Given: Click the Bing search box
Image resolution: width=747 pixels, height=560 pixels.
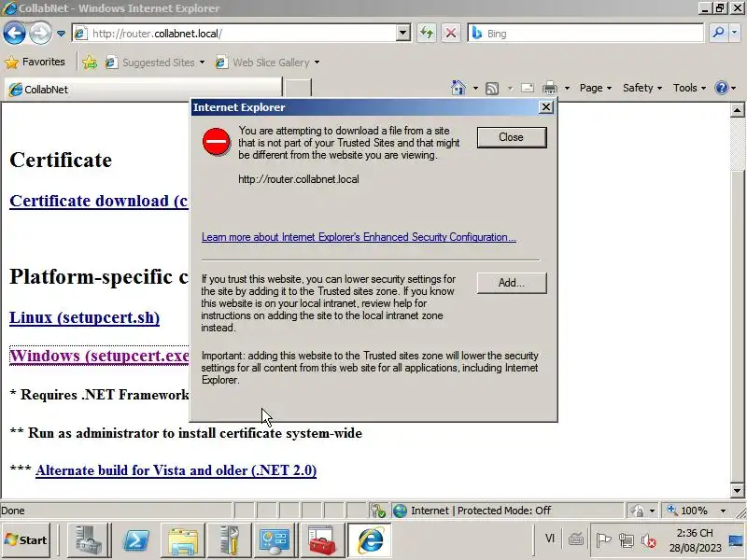Looking at the screenshot, I should [x=585, y=34].
